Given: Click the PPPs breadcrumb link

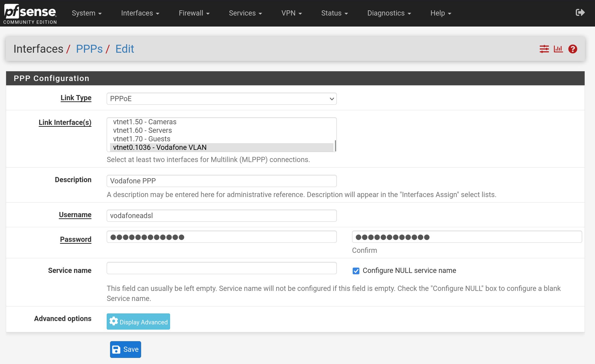Looking at the screenshot, I should [89, 49].
